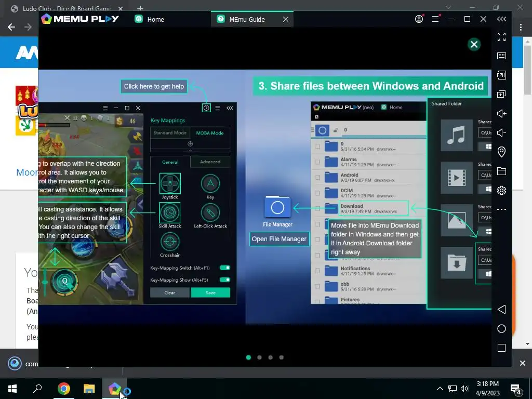The width and height of the screenshot is (532, 399).
Task: Open Chrome three-dot menu
Action: point(521,27)
